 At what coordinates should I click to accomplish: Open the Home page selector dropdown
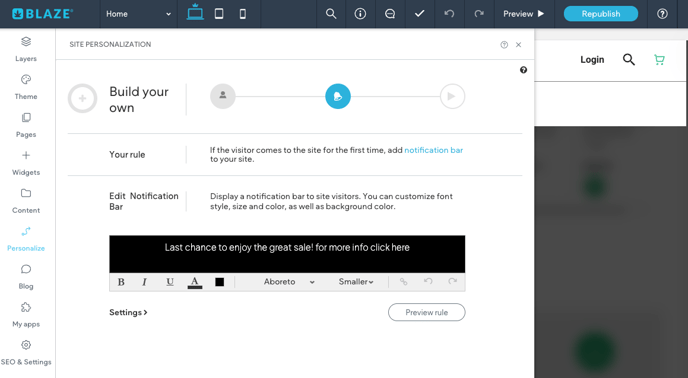click(x=138, y=14)
